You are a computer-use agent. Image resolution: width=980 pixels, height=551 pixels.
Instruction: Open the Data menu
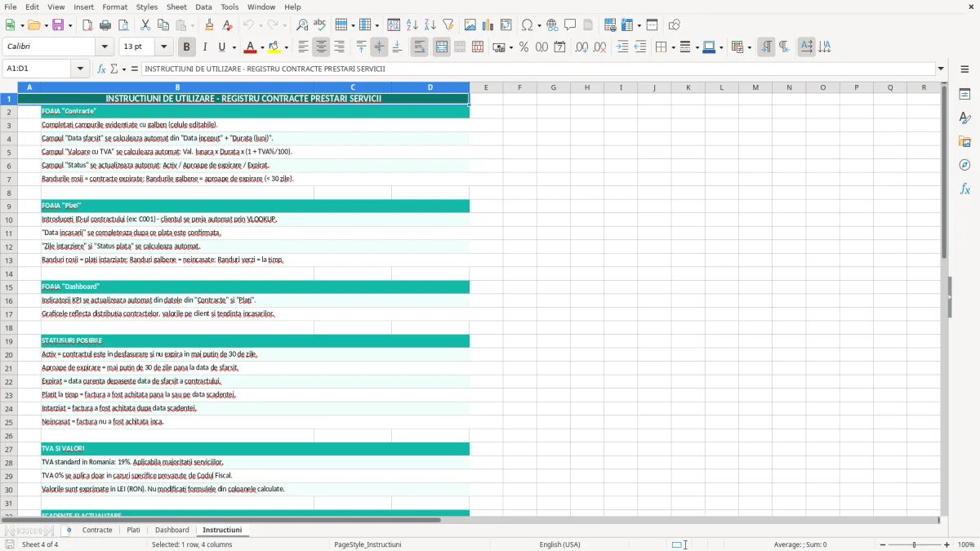click(203, 7)
